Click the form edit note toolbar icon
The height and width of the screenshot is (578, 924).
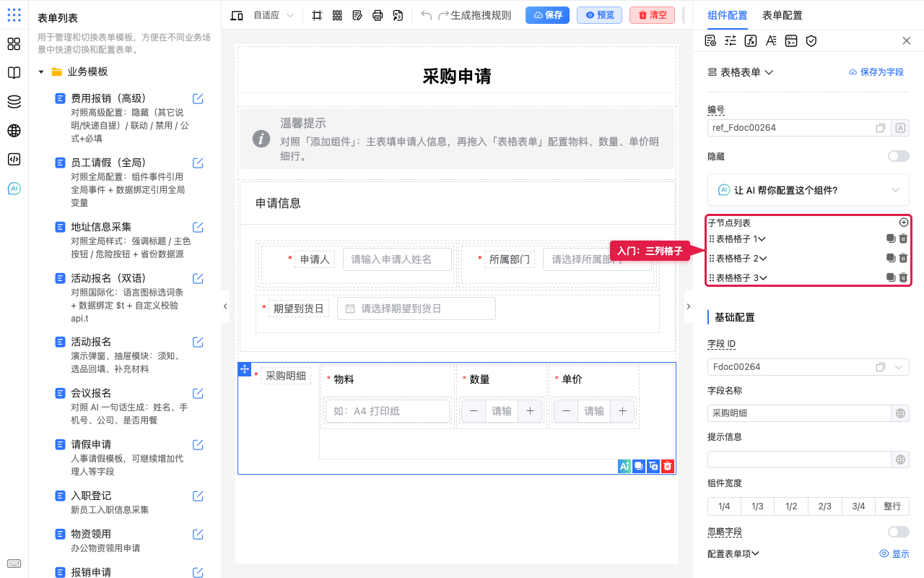click(x=357, y=15)
